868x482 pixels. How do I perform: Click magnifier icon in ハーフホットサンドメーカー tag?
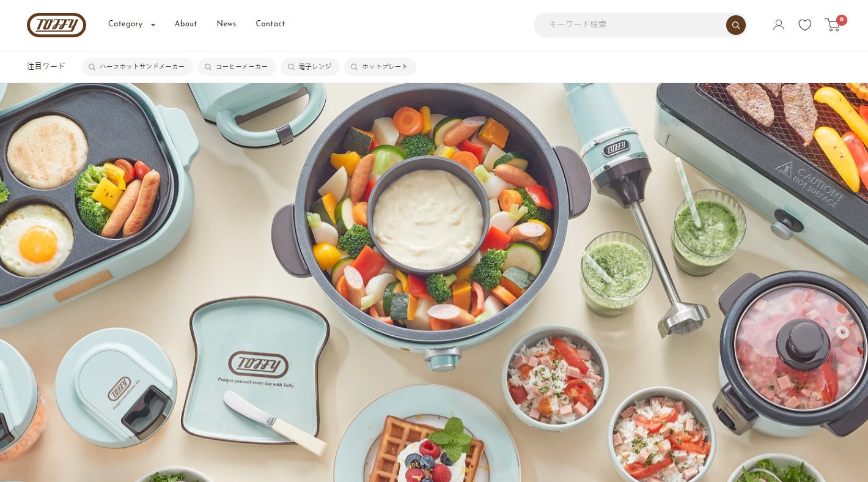tap(92, 67)
